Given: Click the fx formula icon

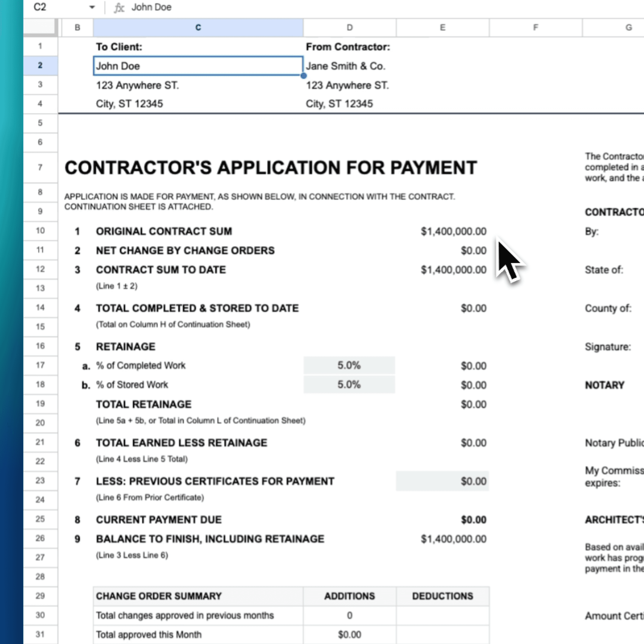Looking at the screenshot, I should tap(119, 7).
